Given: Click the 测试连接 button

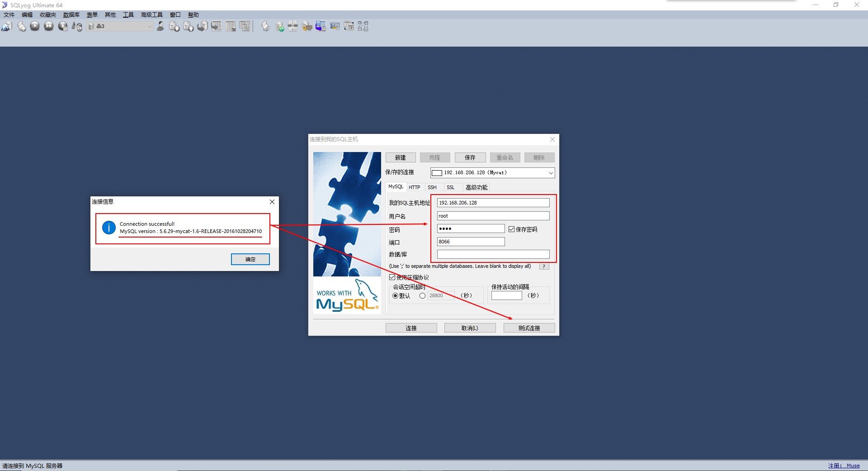Looking at the screenshot, I should tap(529, 328).
